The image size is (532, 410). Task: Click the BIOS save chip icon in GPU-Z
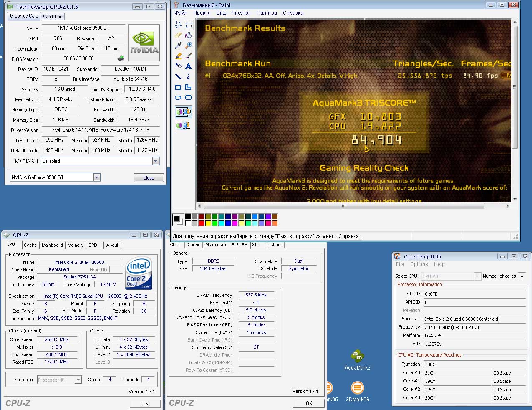pos(121,58)
